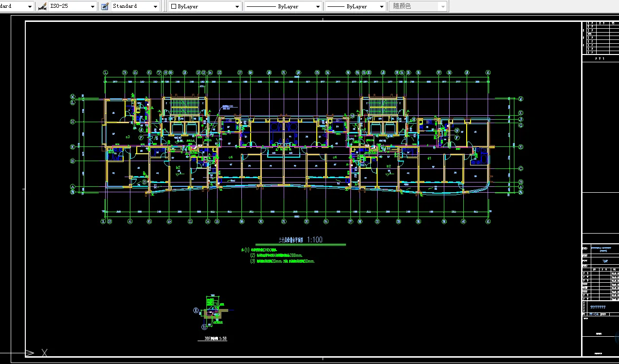
Task: Click the ByLayer color swatch box
Action: [x=174, y=6]
